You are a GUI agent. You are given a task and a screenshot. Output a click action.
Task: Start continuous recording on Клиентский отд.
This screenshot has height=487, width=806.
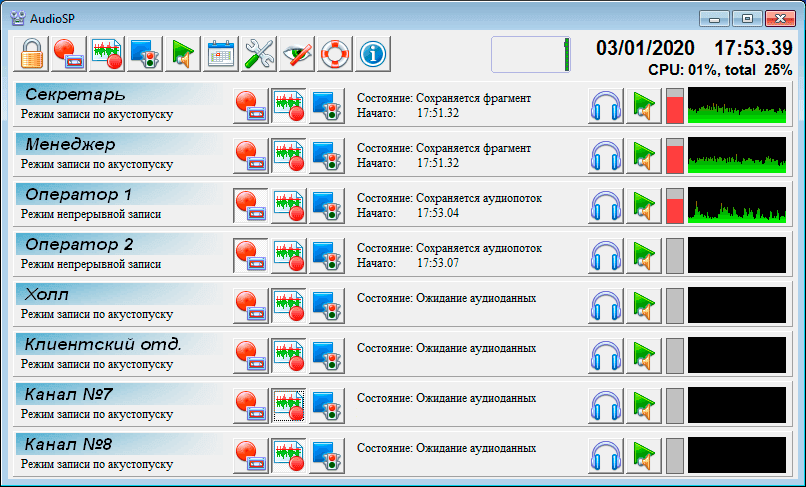click(x=251, y=355)
